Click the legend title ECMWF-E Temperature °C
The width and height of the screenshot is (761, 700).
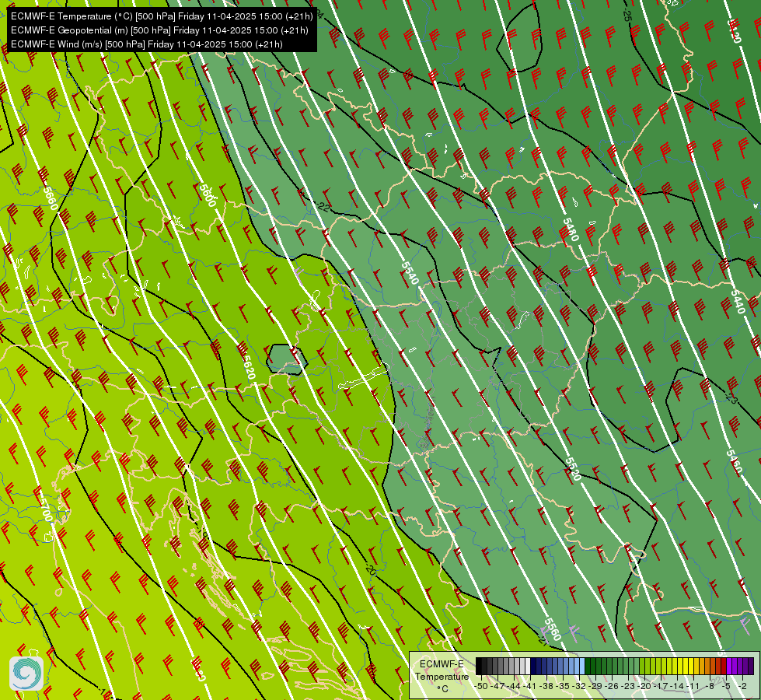(442, 676)
